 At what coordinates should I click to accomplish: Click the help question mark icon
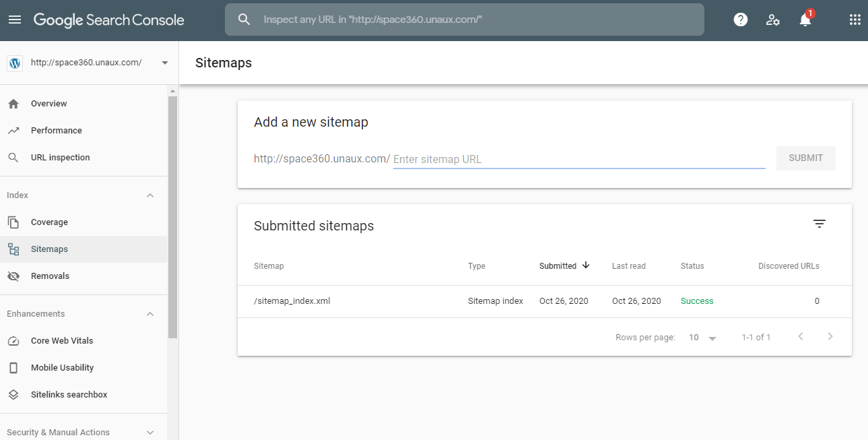740,19
